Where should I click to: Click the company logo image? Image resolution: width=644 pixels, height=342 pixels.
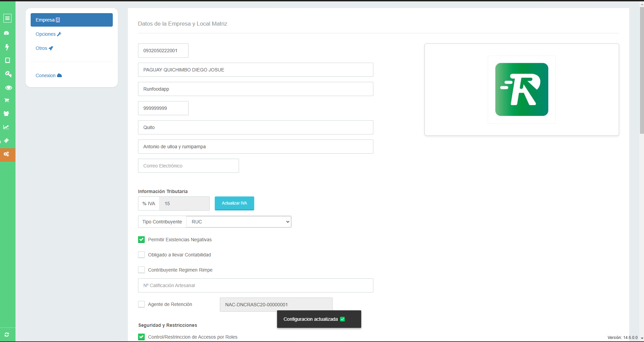click(x=521, y=90)
